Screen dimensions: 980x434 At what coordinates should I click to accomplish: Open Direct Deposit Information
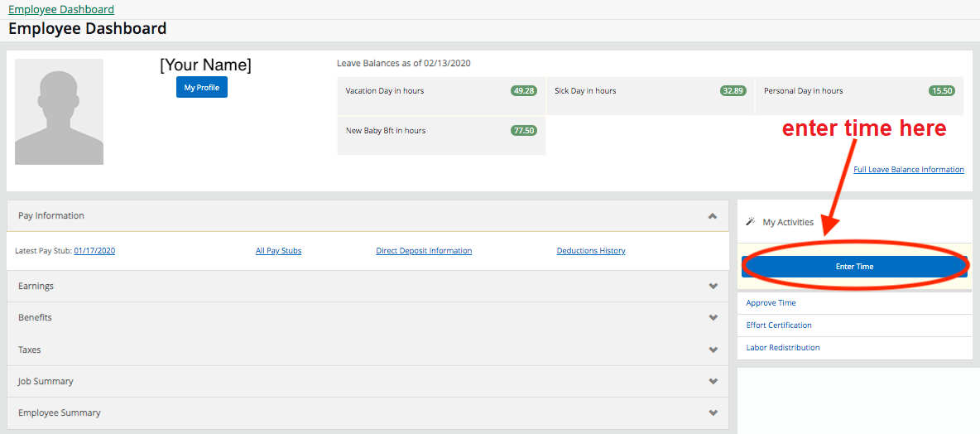coord(424,251)
